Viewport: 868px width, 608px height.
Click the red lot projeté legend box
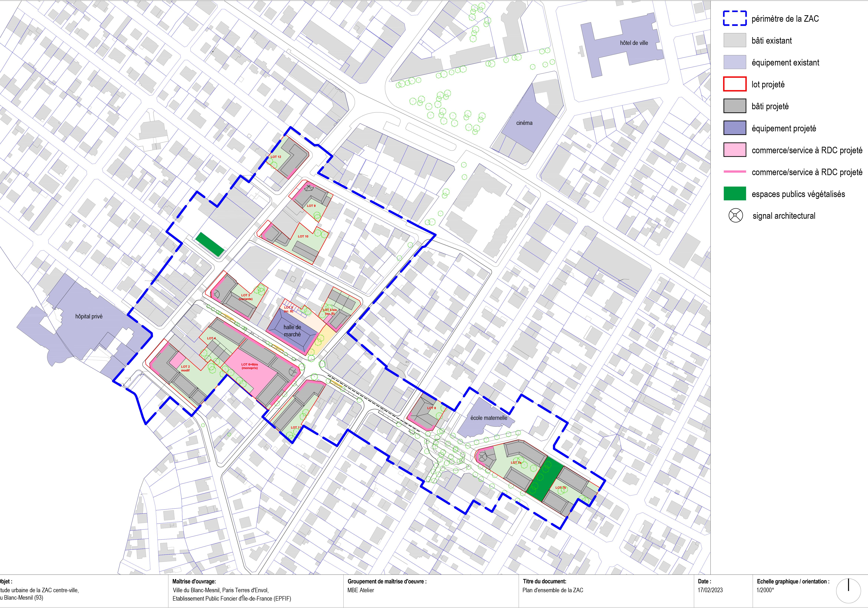[734, 84]
